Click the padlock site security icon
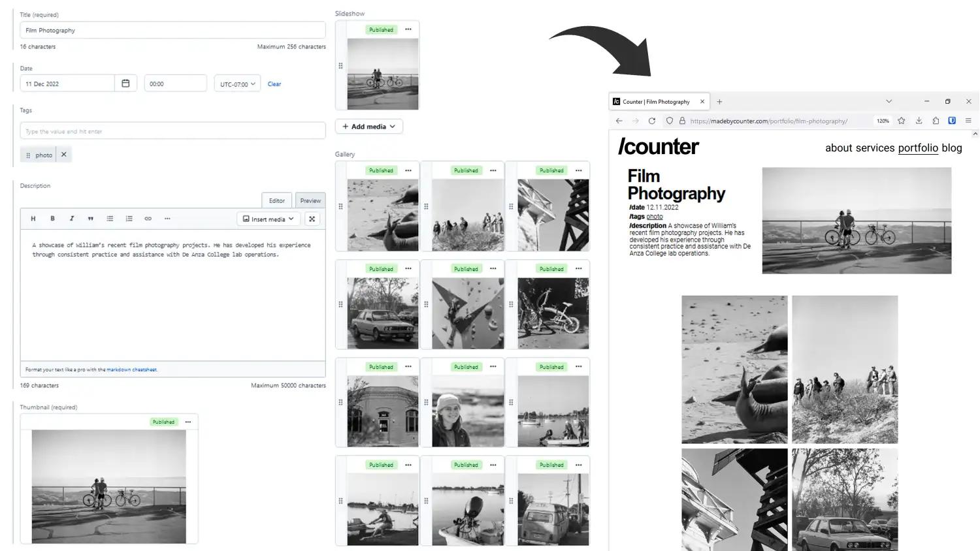 pos(682,121)
